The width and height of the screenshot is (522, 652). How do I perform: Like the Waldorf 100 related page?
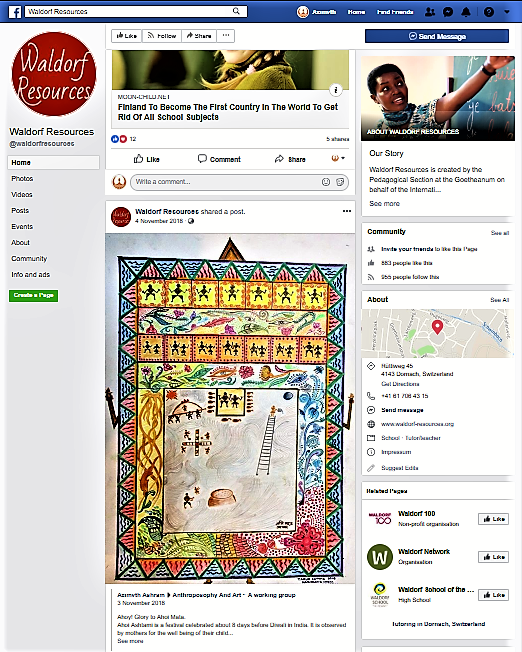point(493,519)
